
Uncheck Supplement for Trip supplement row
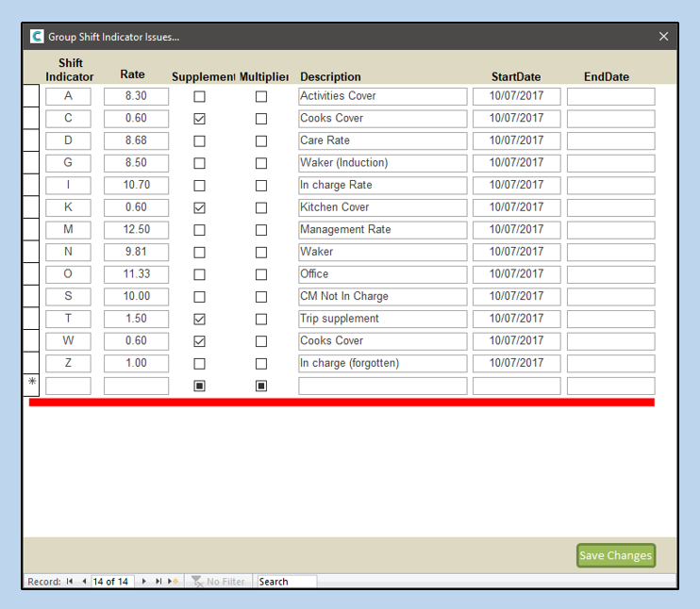click(x=199, y=319)
